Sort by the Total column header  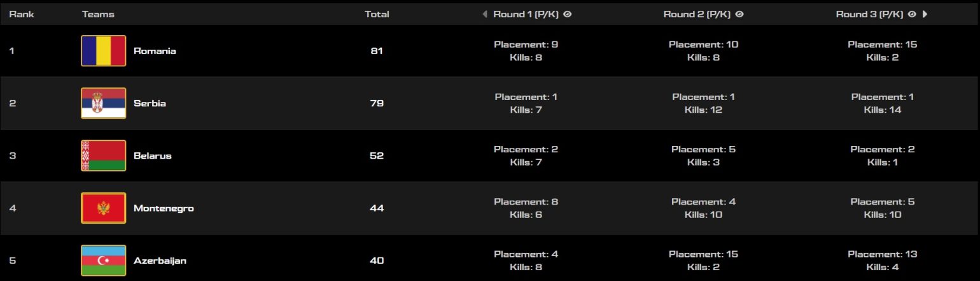[x=377, y=14]
